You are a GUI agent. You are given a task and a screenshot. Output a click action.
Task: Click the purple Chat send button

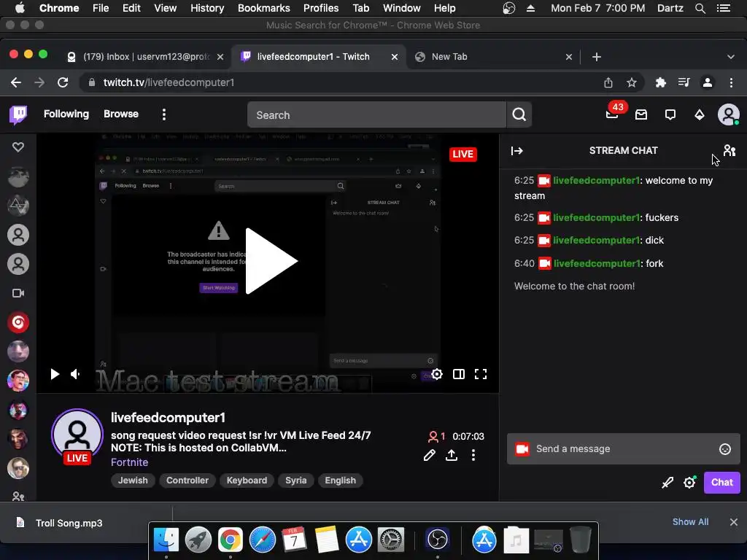pyautogui.click(x=721, y=483)
